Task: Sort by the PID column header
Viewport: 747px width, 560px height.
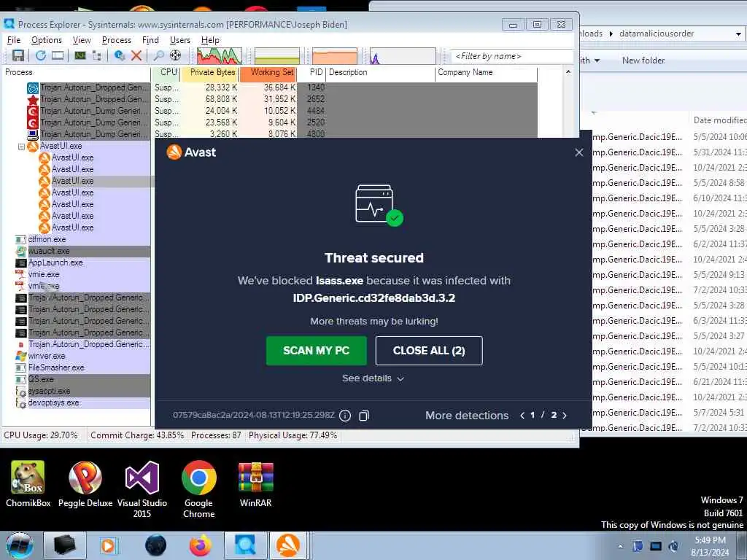Action: coord(312,72)
